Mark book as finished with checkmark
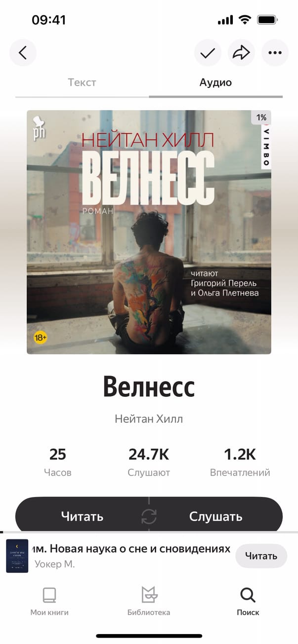This screenshot has width=298, height=644. 208,53
